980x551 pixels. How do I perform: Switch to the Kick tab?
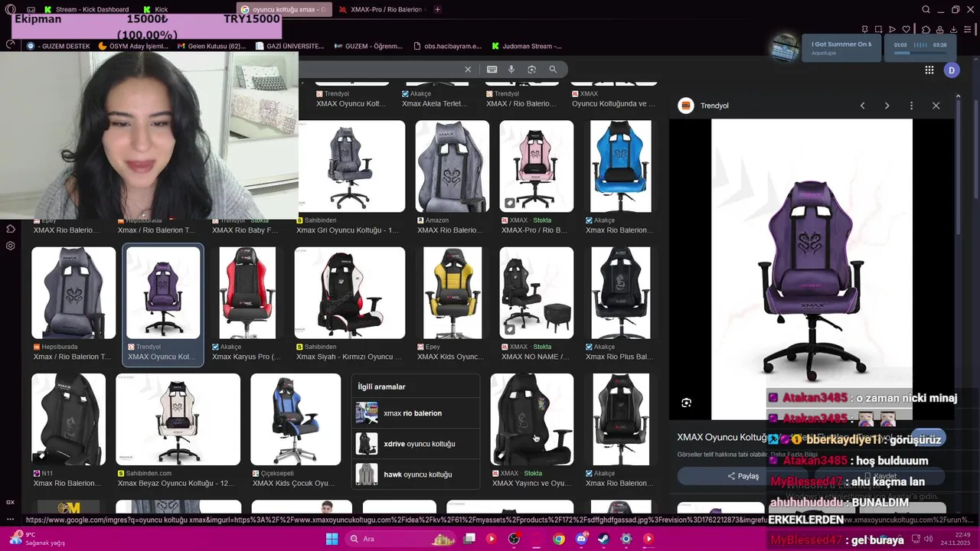point(156,9)
